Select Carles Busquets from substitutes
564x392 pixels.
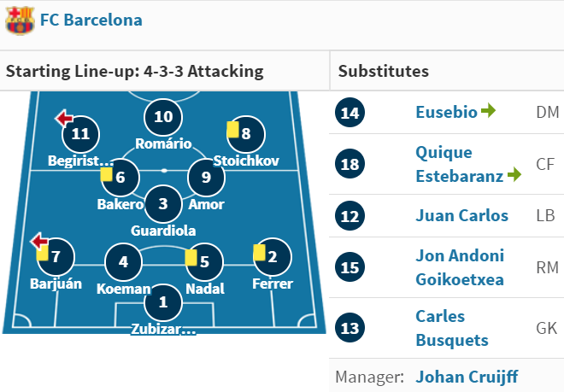(x=452, y=328)
